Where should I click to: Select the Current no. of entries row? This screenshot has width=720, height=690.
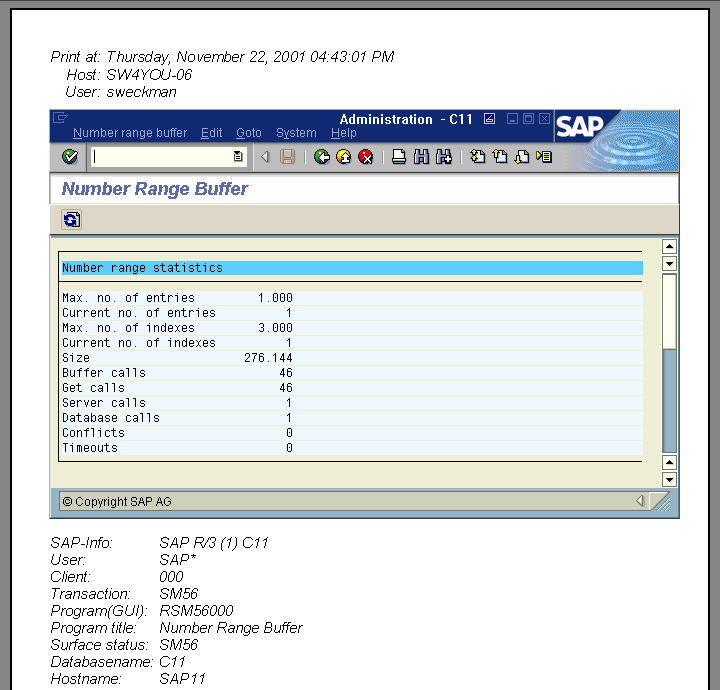pos(352,313)
